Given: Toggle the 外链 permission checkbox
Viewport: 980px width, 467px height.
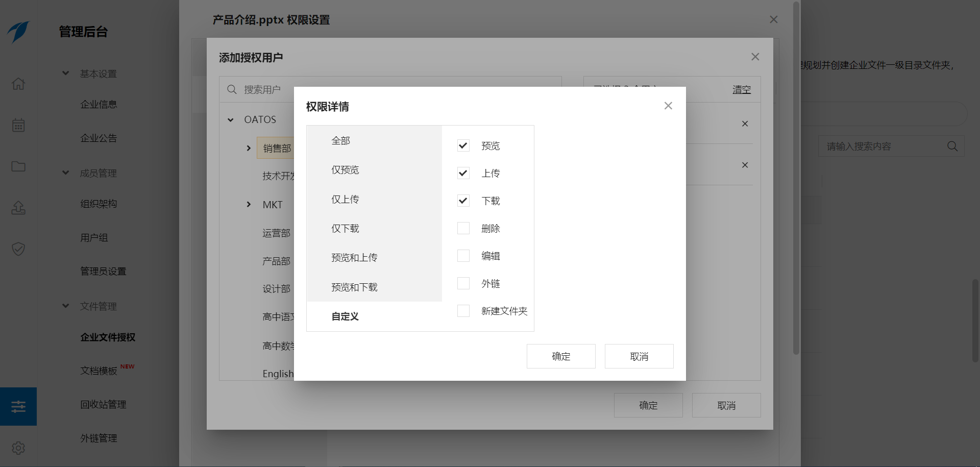Looking at the screenshot, I should click(x=463, y=283).
